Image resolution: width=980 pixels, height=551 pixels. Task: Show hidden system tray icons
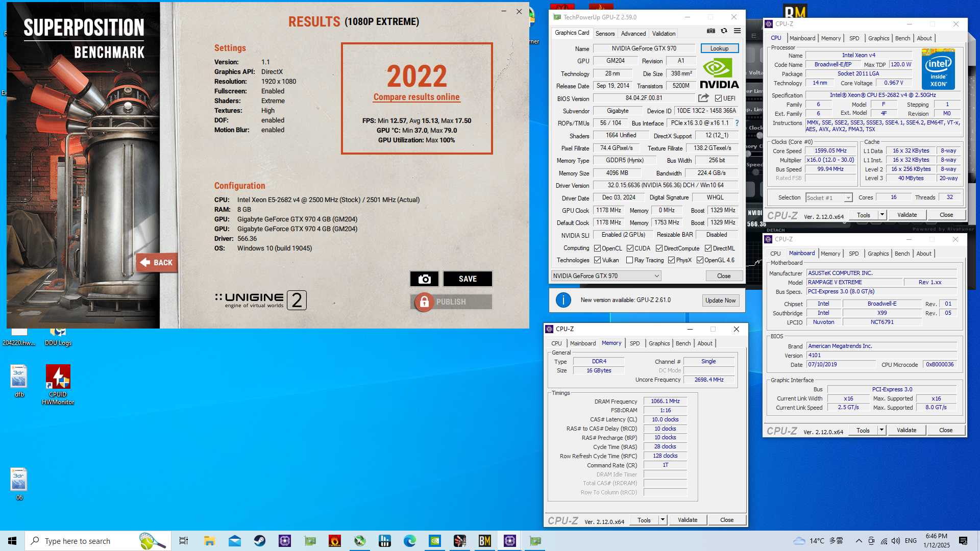859,541
